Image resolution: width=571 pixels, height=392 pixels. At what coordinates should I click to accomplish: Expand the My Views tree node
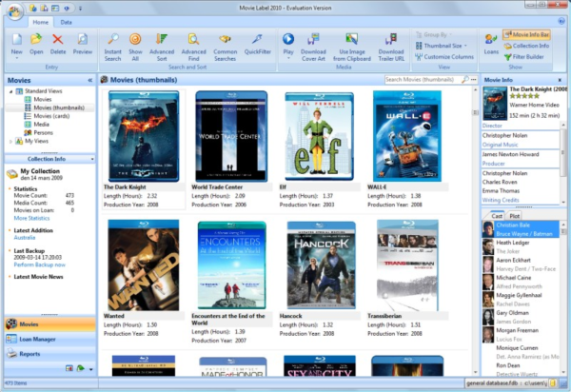coord(10,141)
